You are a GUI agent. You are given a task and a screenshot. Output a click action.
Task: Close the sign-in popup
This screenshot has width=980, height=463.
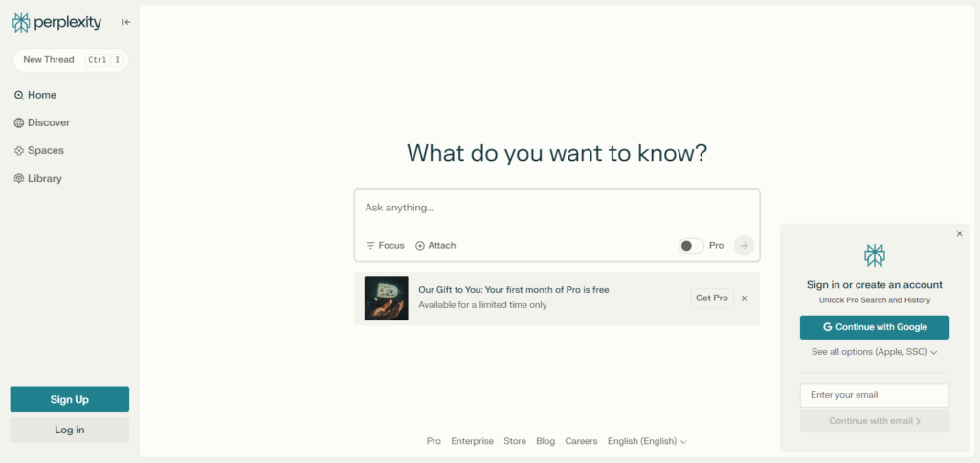point(959,233)
